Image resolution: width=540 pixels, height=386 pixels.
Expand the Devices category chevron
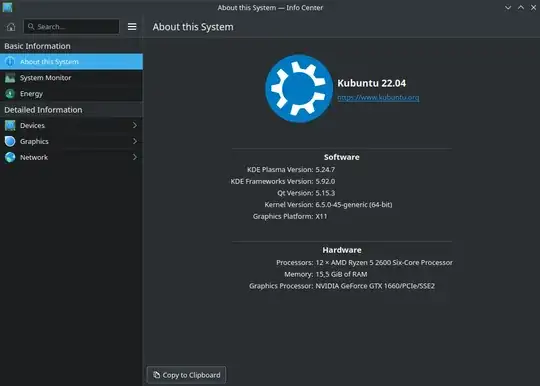135,125
